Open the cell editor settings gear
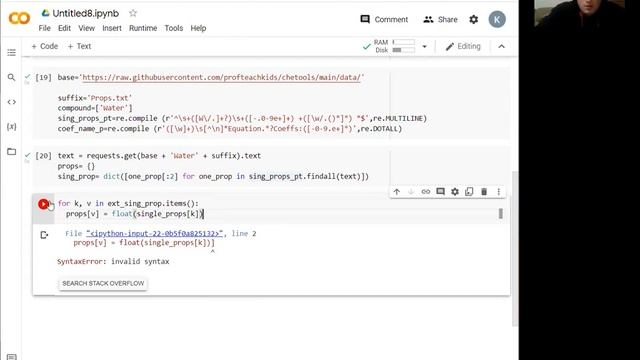Image resolution: width=640 pixels, height=360 pixels. [455, 191]
